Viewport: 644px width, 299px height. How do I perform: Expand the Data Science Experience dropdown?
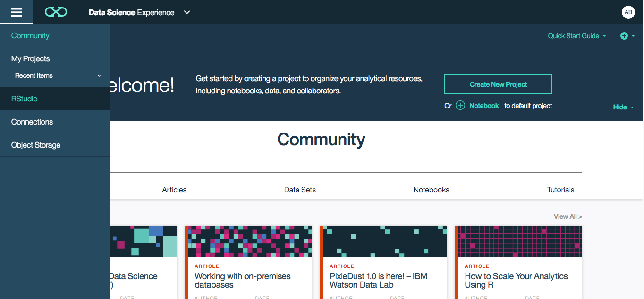pos(186,12)
